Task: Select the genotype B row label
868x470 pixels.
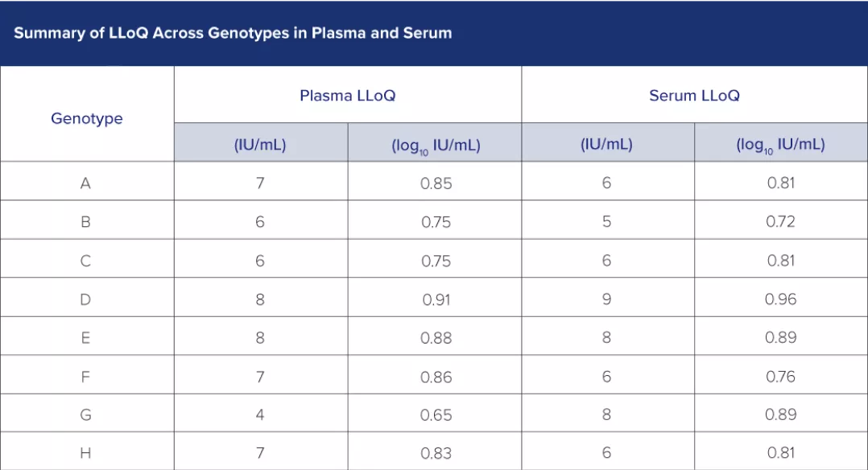Action: pos(85,222)
